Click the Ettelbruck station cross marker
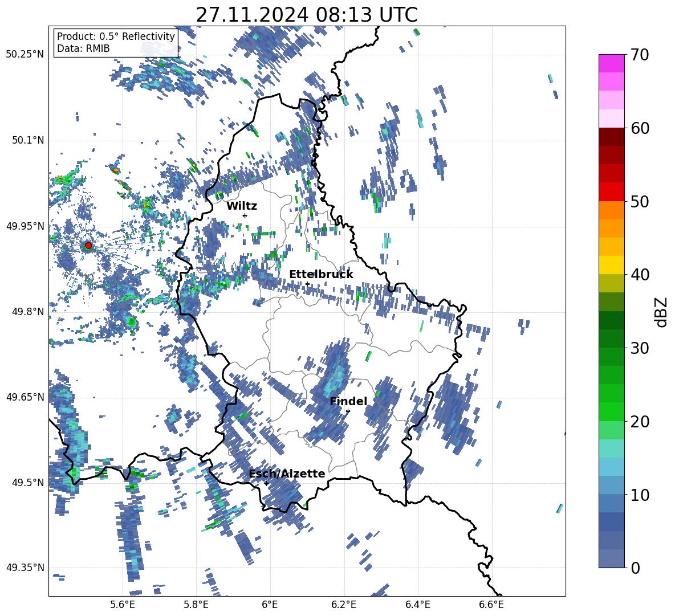 tap(307, 284)
